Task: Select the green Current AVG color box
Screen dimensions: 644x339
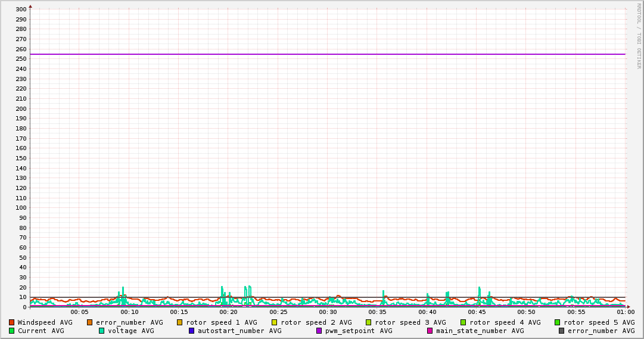Action: (x=11, y=331)
